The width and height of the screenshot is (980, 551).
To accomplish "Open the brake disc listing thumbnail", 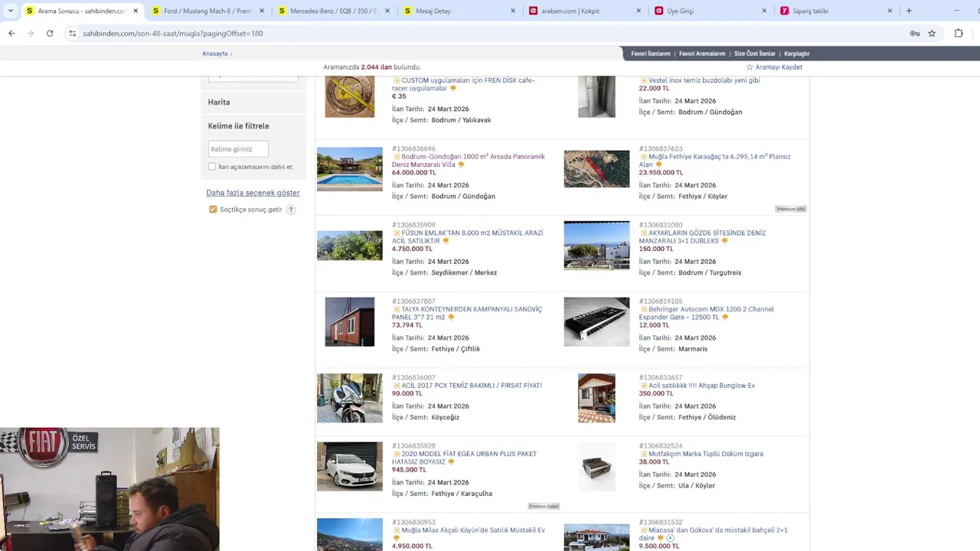I will [x=350, y=96].
